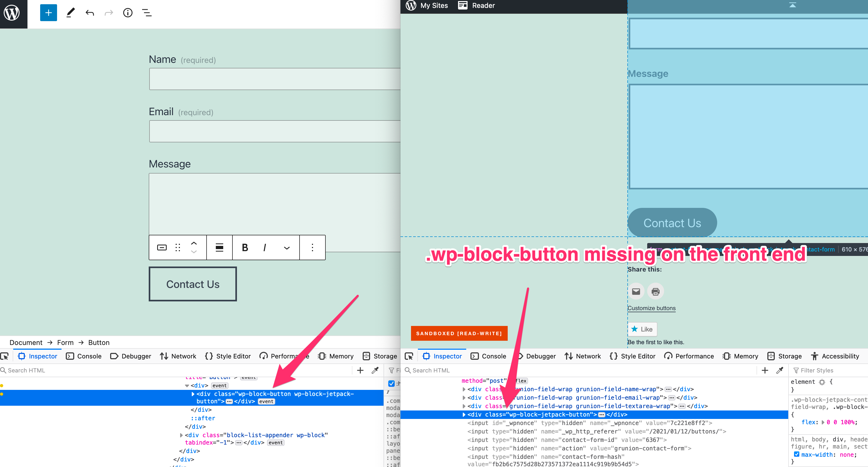Expand the block-list-appender div node
This screenshot has width=868, height=467.
click(x=181, y=435)
